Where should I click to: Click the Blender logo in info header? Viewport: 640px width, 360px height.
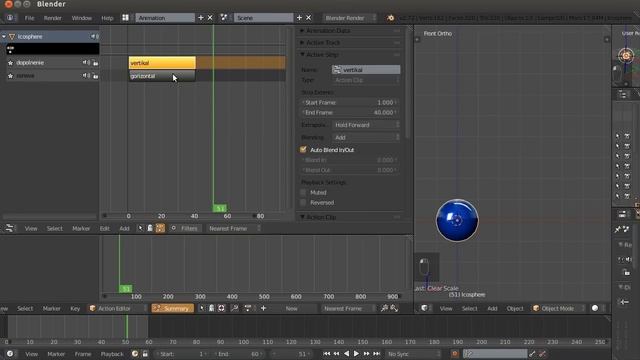tap(391, 18)
